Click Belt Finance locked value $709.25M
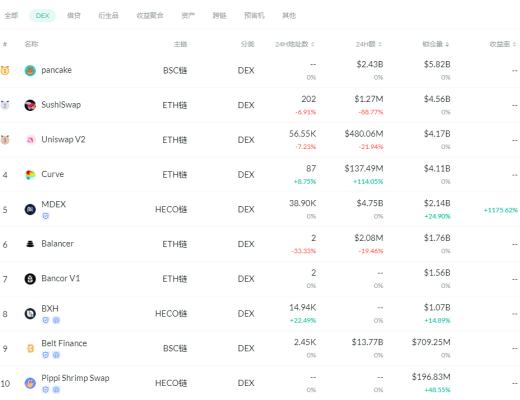 pos(431,342)
